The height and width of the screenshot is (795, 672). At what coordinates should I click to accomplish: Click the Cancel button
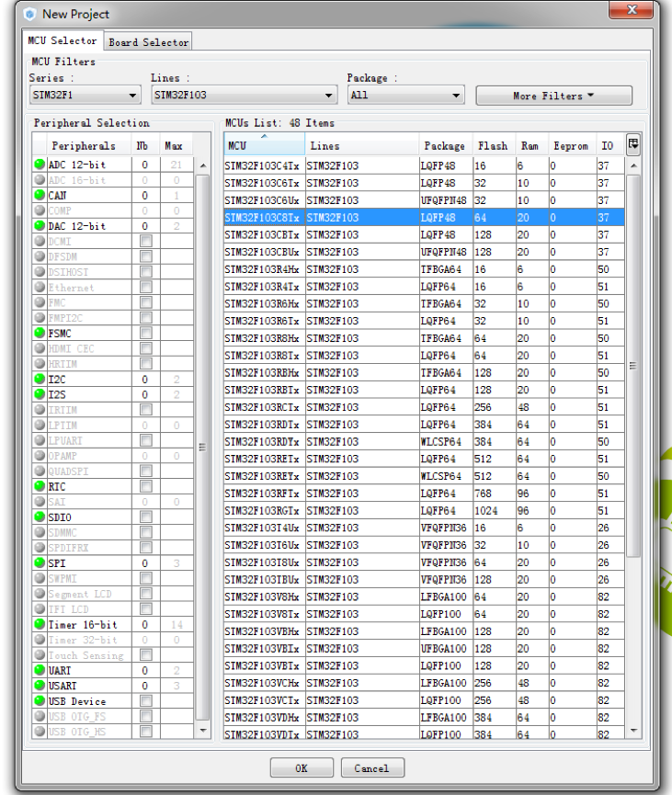(372, 767)
